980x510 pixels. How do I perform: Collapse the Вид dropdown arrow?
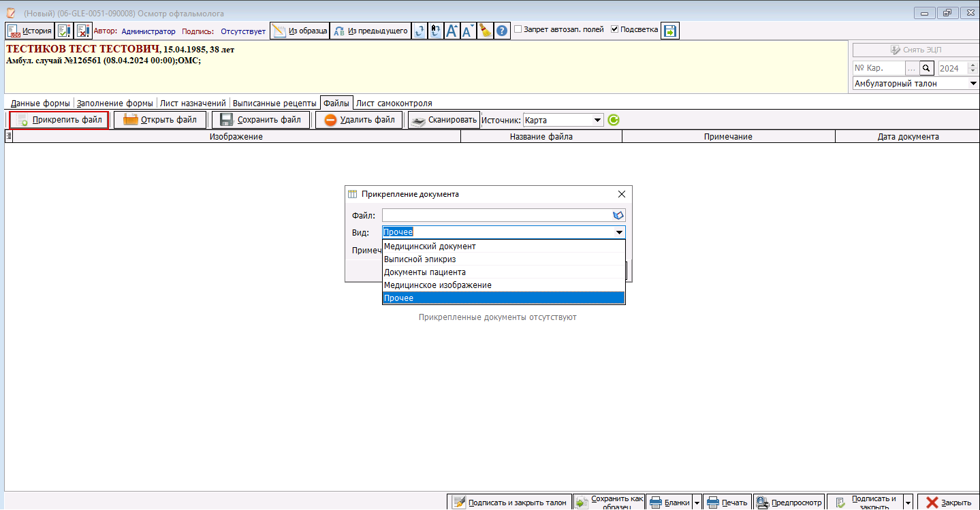(x=619, y=232)
